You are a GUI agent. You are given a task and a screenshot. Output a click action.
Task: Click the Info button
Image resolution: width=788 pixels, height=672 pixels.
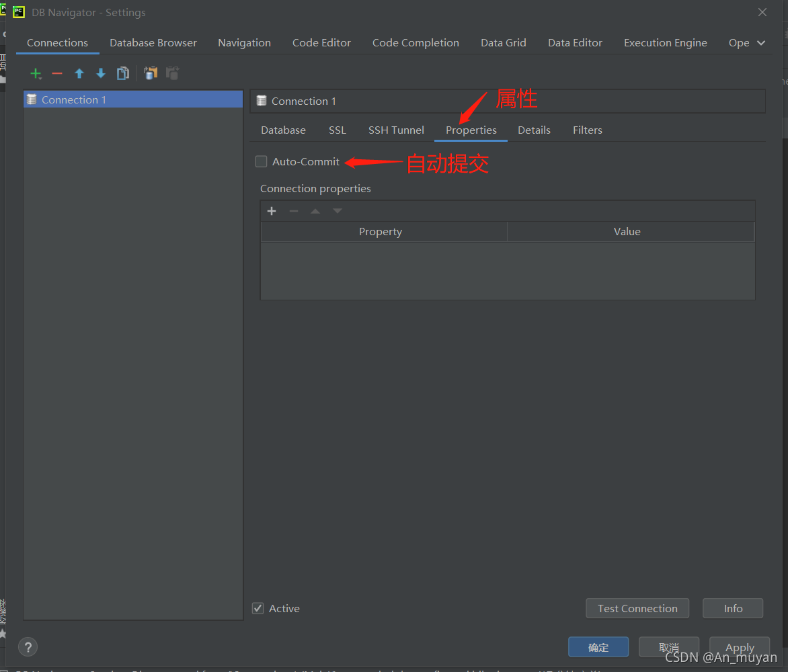point(733,608)
